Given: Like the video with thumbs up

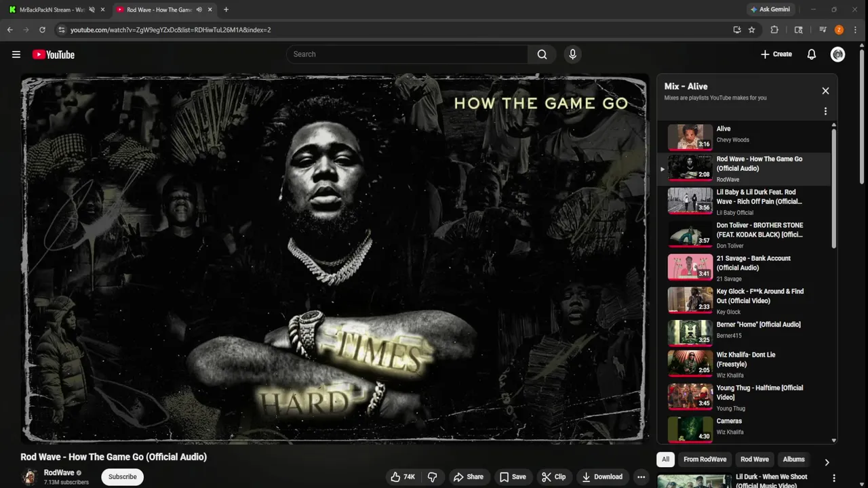Looking at the screenshot, I should tap(404, 476).
